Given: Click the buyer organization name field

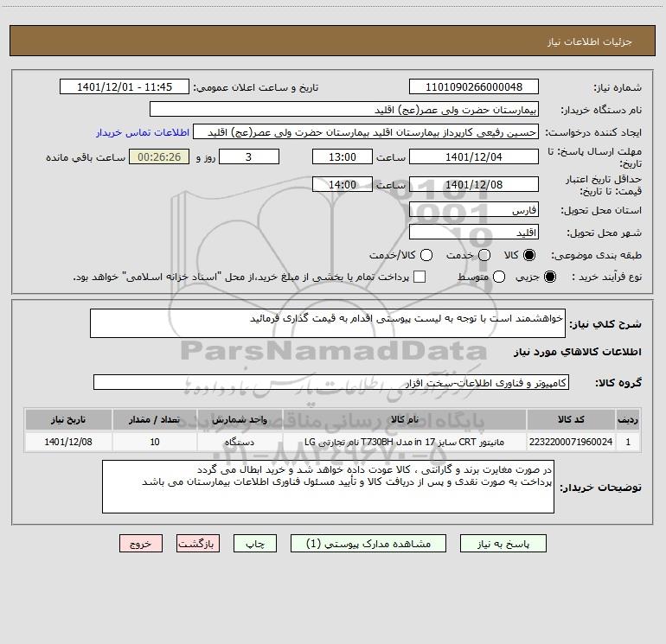Looking at the screenshot, I should tap(344, 110).
